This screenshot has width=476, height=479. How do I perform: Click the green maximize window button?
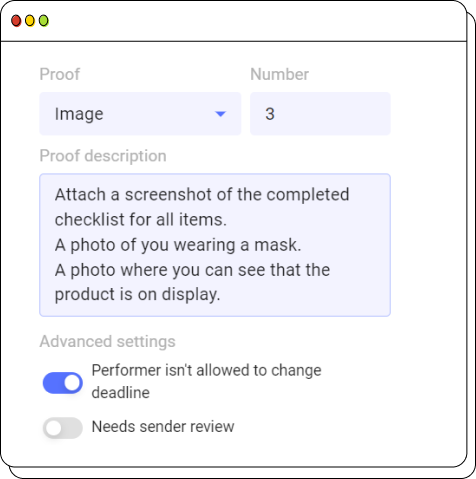(x=44, y=21)
